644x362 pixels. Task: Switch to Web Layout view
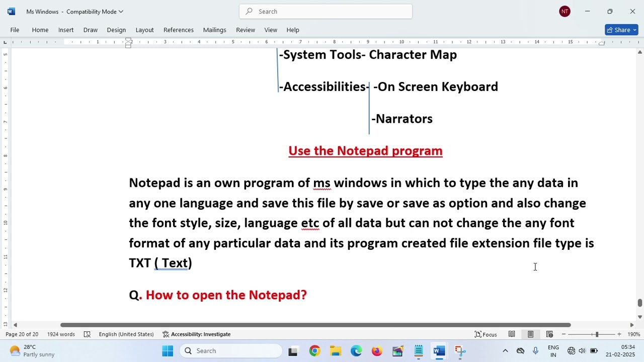click(549, 334)
